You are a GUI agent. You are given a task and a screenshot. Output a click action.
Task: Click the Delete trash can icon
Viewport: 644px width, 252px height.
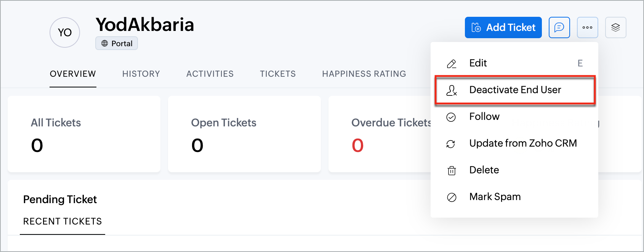(452, 170)
